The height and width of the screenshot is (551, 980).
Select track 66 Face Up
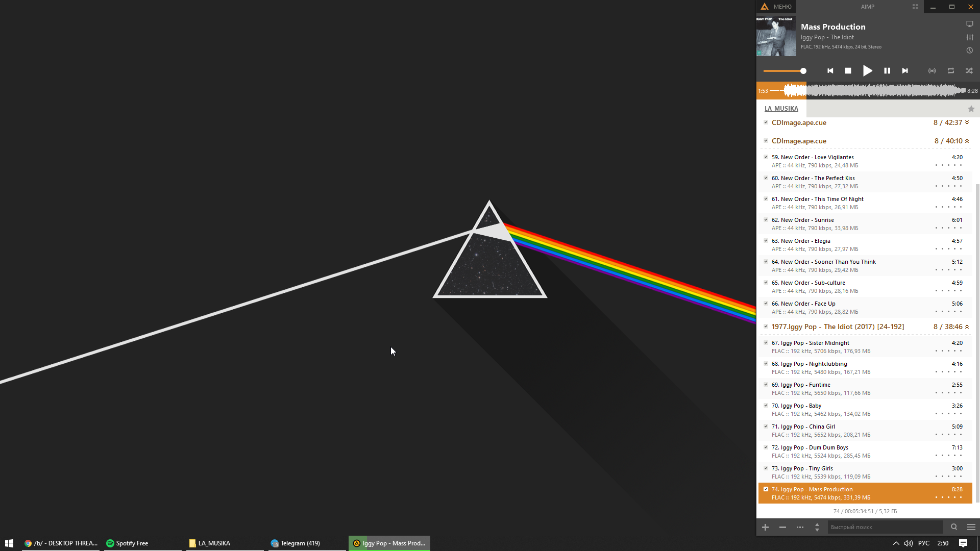(865, 308)
